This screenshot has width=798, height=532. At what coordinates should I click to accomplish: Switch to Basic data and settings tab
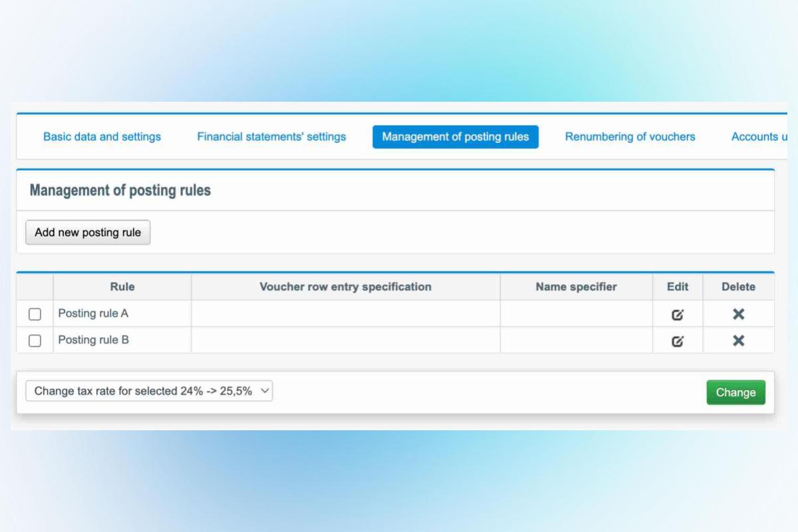[102, 136]
